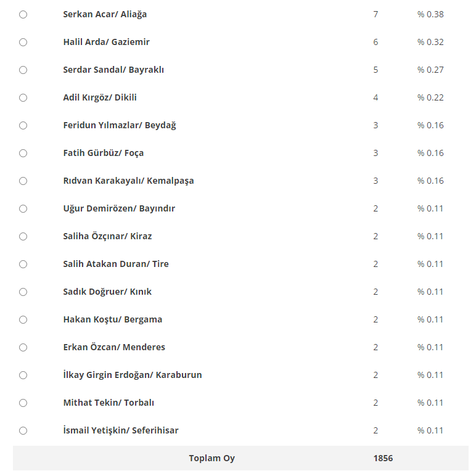Click the 1856 total vote count
Viewport: 476px width, 476px height.
tap(383, 458)
